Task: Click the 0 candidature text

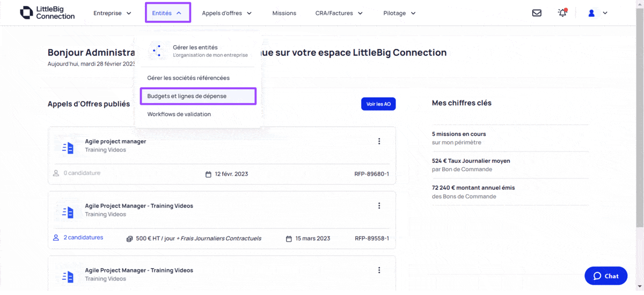Action: click(x=82, y=173)
